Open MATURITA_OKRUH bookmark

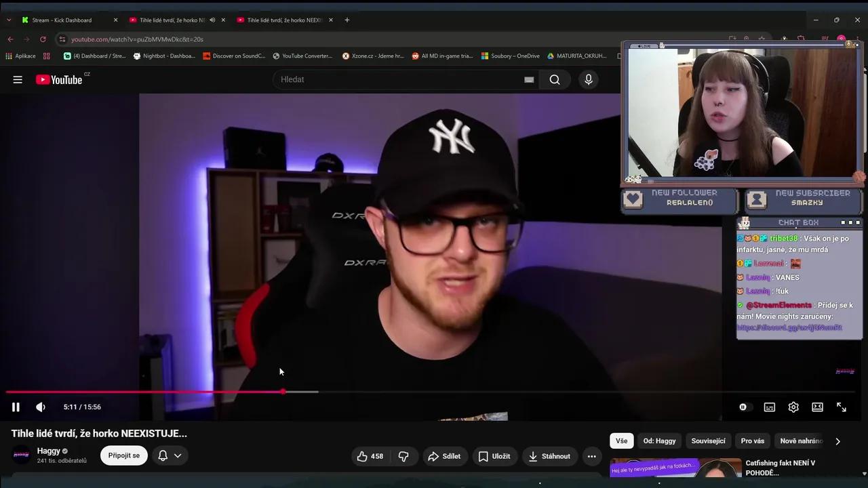(x=576, y=56)
